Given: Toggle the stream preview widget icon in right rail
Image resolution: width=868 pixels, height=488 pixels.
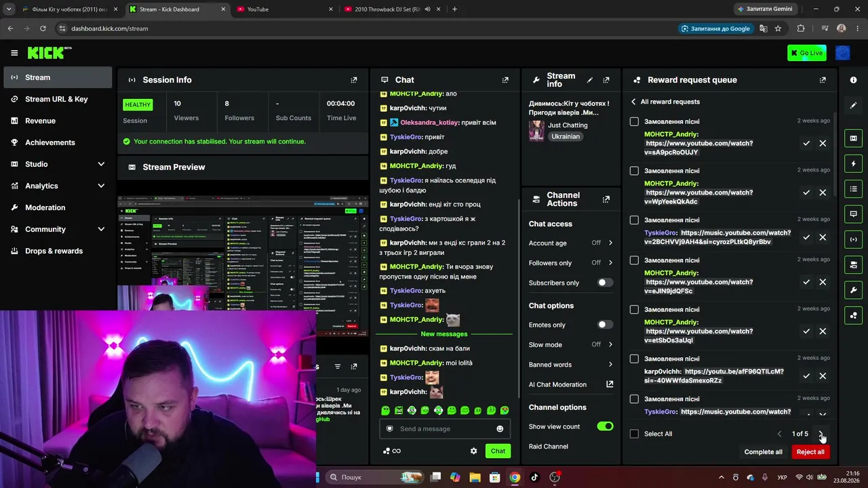Looking at the screenshot, I should click(853, 138).
